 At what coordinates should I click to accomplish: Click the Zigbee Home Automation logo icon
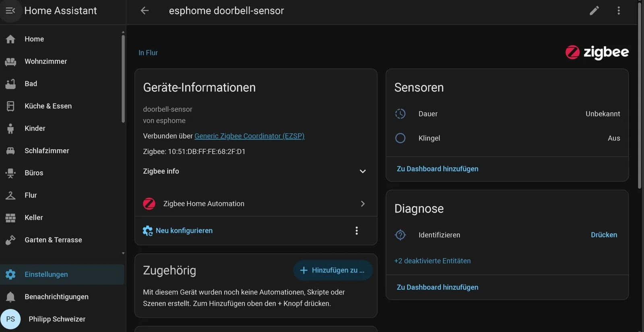[149, 204]
